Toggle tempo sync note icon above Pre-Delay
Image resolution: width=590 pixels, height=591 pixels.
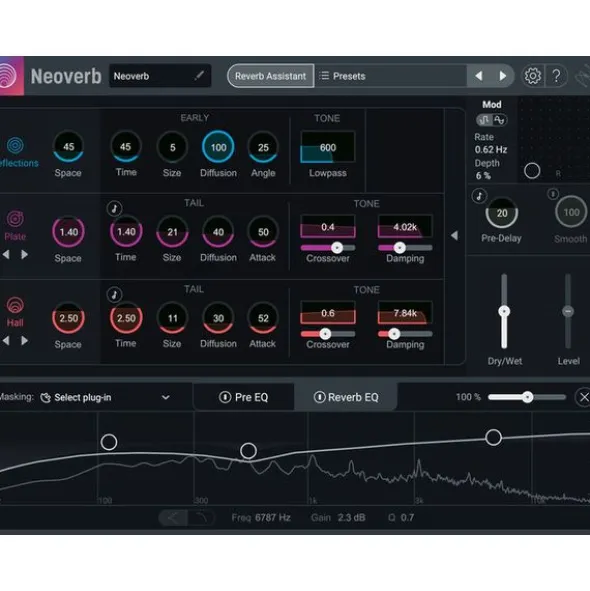point(479,196)
